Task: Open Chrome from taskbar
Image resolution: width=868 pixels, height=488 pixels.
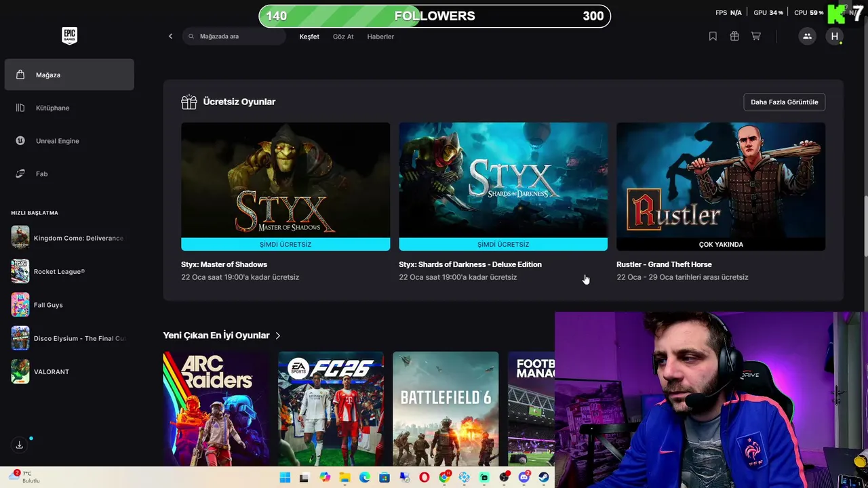Action: pos(444,477)
